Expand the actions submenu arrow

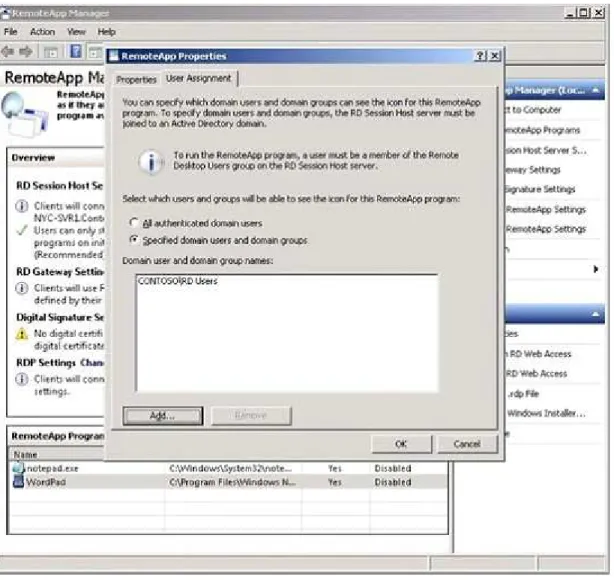tap(596, 269)
